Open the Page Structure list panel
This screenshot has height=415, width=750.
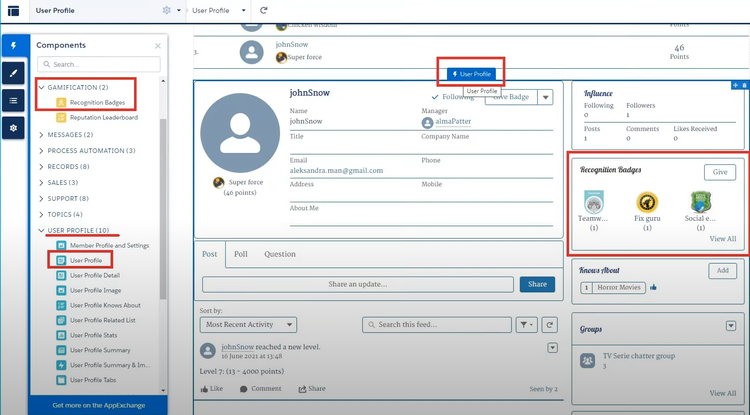pos(13,101)
